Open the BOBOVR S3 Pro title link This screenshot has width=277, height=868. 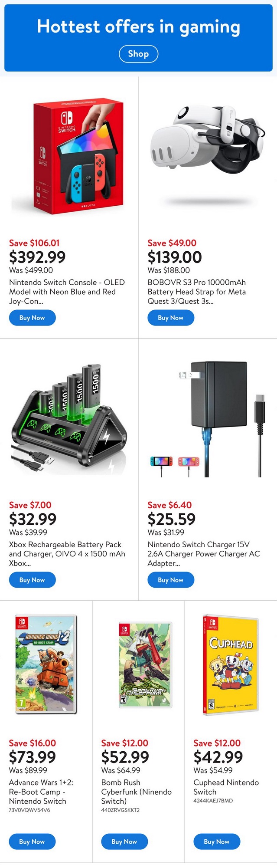197,292
